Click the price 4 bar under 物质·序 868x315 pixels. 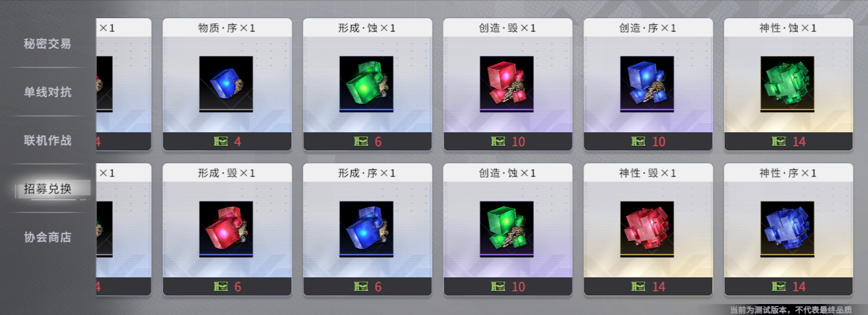[x=227, y=141]
